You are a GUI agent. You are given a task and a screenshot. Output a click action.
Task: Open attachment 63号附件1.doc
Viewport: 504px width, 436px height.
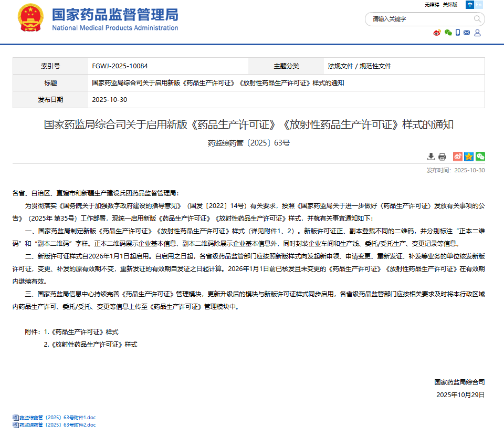pyautogui.click(x=58, y=418)
